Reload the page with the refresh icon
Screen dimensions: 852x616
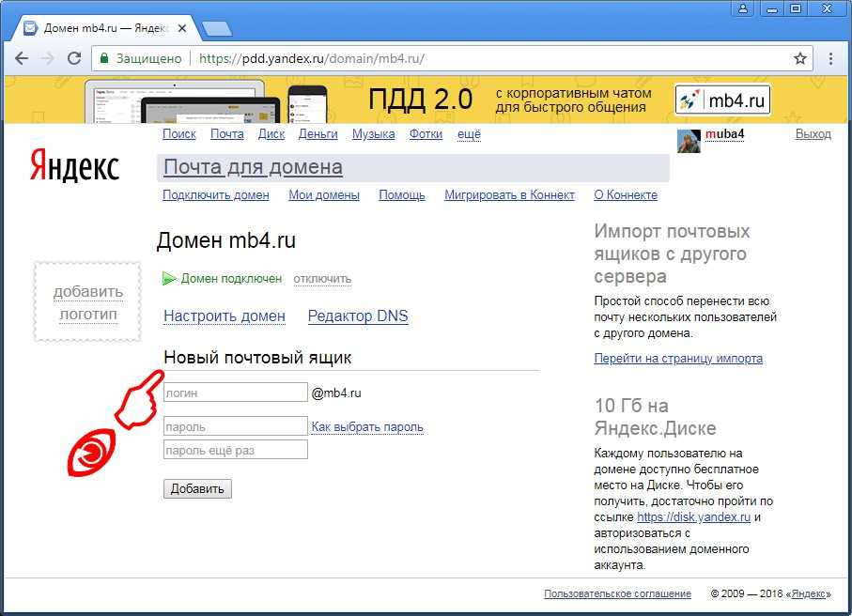point(74,58)
